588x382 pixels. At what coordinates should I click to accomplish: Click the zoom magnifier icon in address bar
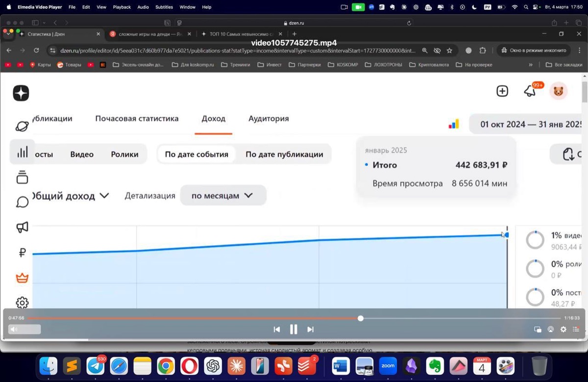point(425,51)
